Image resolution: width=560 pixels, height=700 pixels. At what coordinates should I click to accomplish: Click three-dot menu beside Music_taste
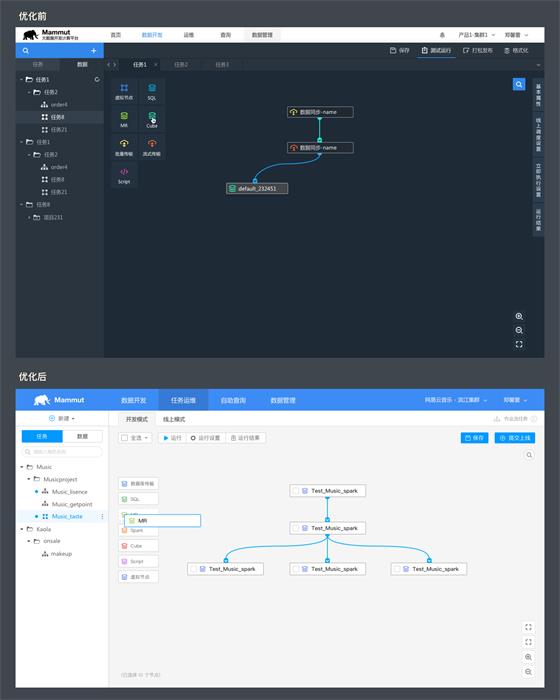(102, 517)
